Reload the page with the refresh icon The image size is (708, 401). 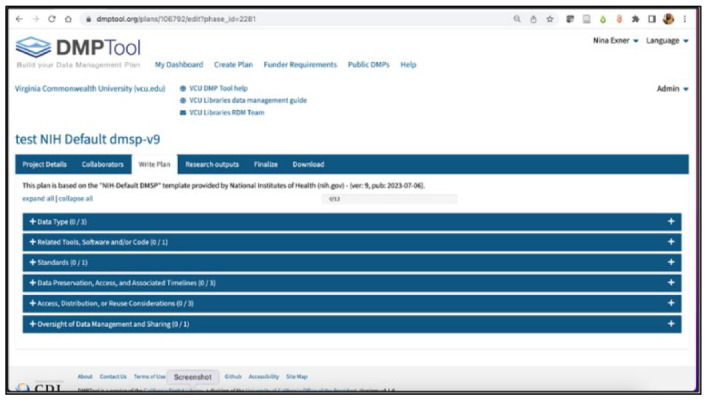pos(52,19)
